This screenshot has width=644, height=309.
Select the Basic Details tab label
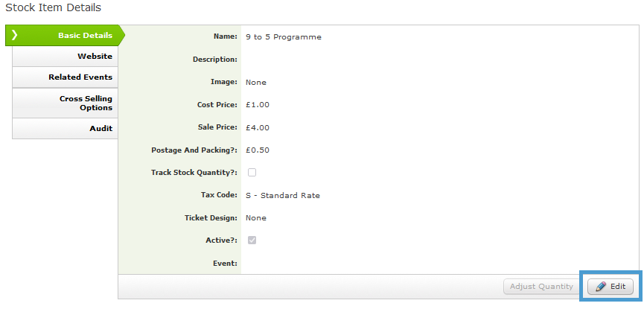click(x=85, y=35)
